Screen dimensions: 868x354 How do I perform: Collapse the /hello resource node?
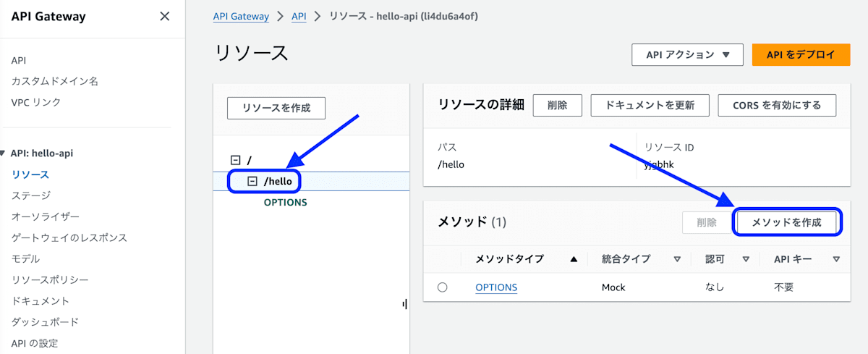click(x=252, y=181)
